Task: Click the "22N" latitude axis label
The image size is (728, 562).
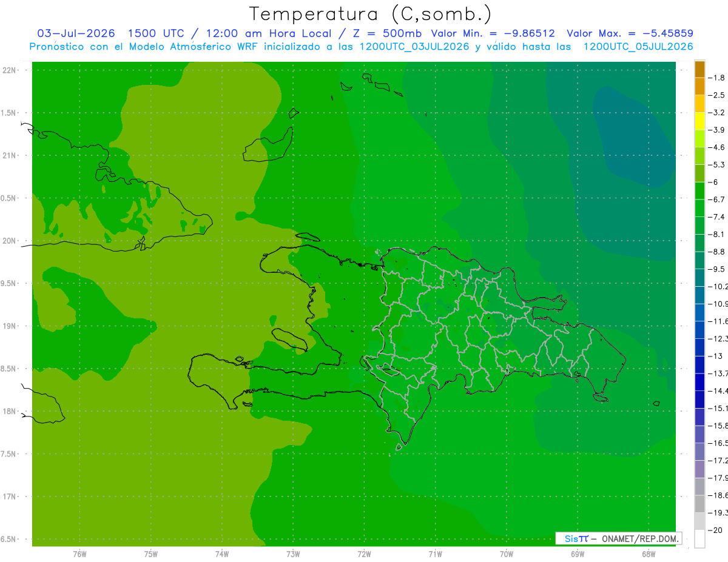Action: (x=10, y=70)
